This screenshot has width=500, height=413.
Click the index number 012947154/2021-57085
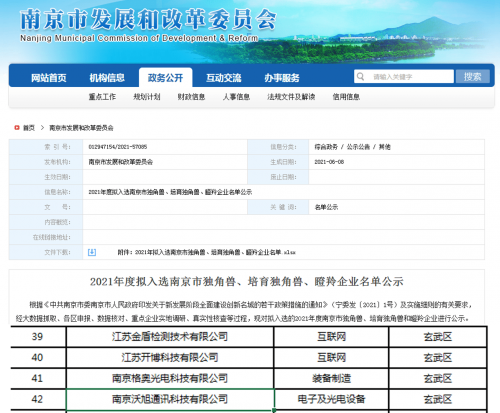pos(118,147)
